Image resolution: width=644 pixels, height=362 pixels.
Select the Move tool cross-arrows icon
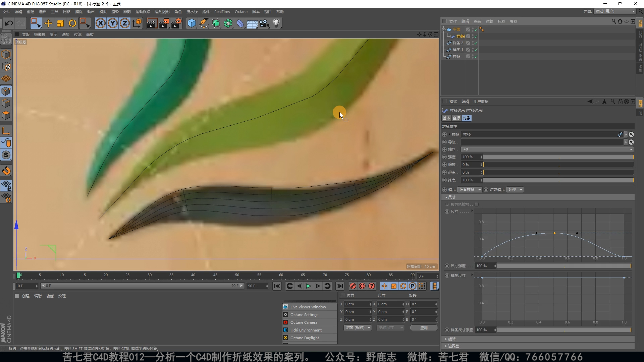[48, 23]
